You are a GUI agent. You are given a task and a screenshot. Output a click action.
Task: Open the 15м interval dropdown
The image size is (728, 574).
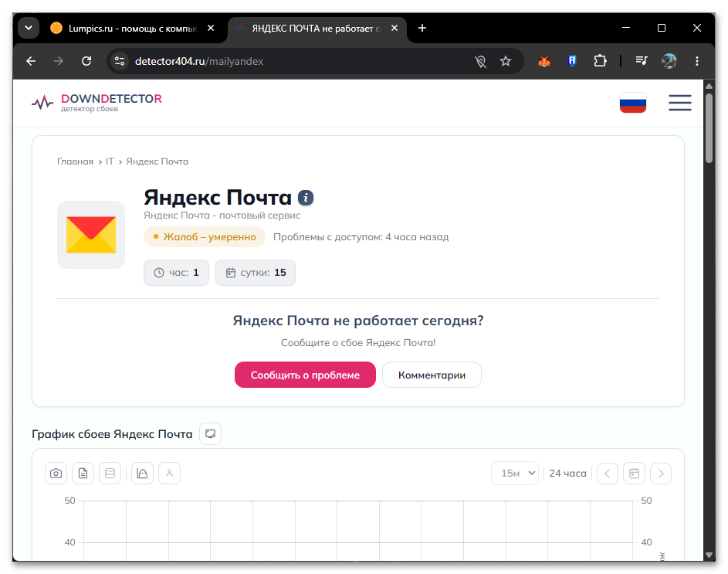click(x=515, y=474)
